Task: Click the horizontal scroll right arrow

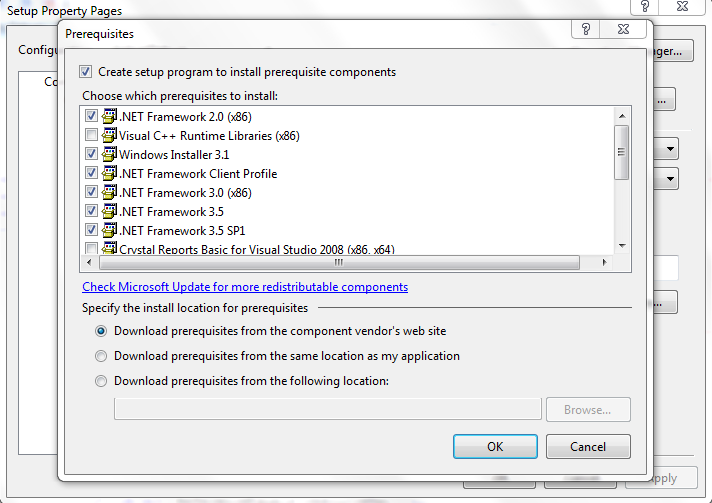Action: tap(604, 262)
